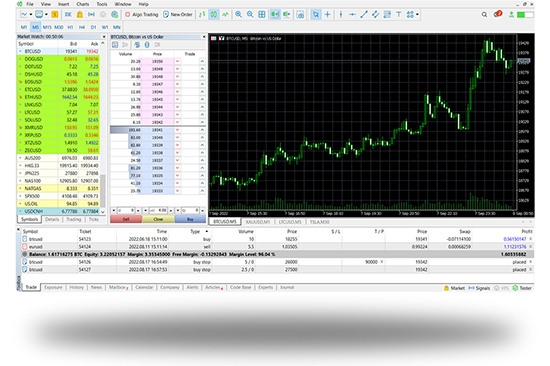
Task: Open the Charts menu
Action: (x=83, y=4)
